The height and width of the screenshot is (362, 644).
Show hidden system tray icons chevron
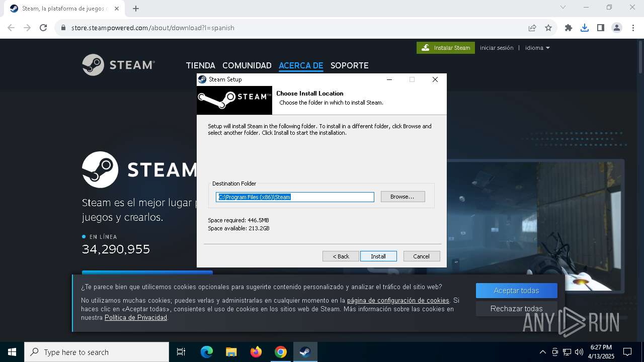(x=542, y=352)
